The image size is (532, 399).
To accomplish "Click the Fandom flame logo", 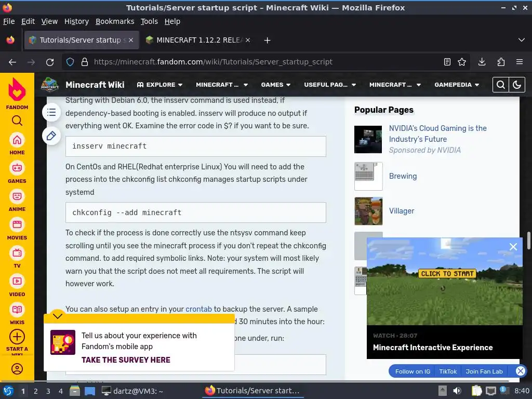I will [17, 89].
